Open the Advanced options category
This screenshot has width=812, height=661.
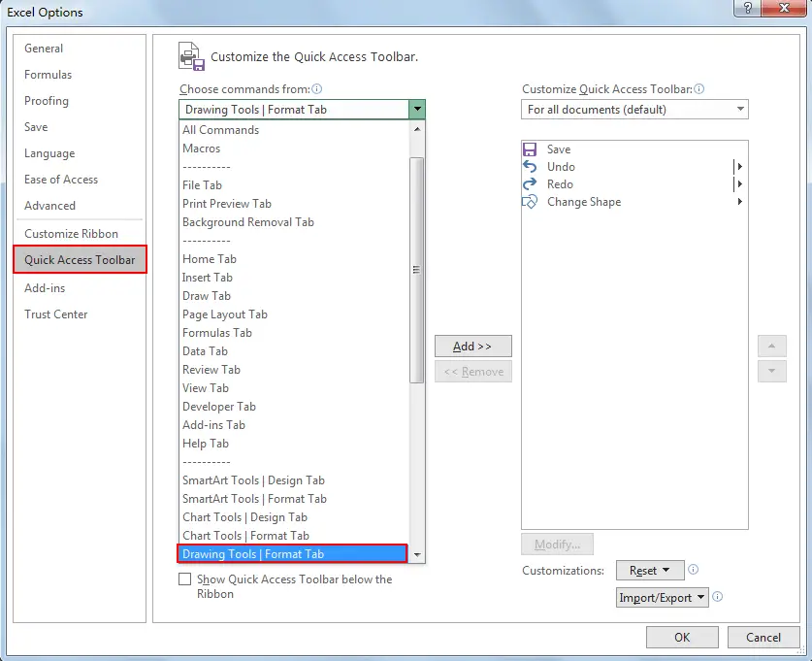[x=80, y=206]
